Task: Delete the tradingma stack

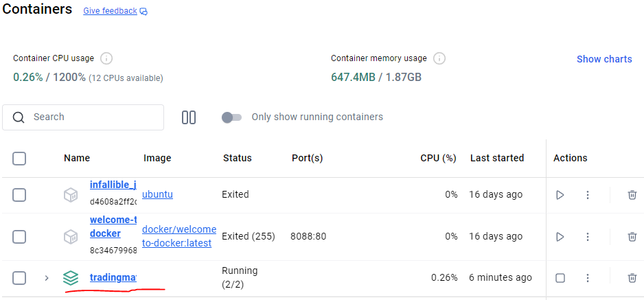Action: click(x=632, y=278)
